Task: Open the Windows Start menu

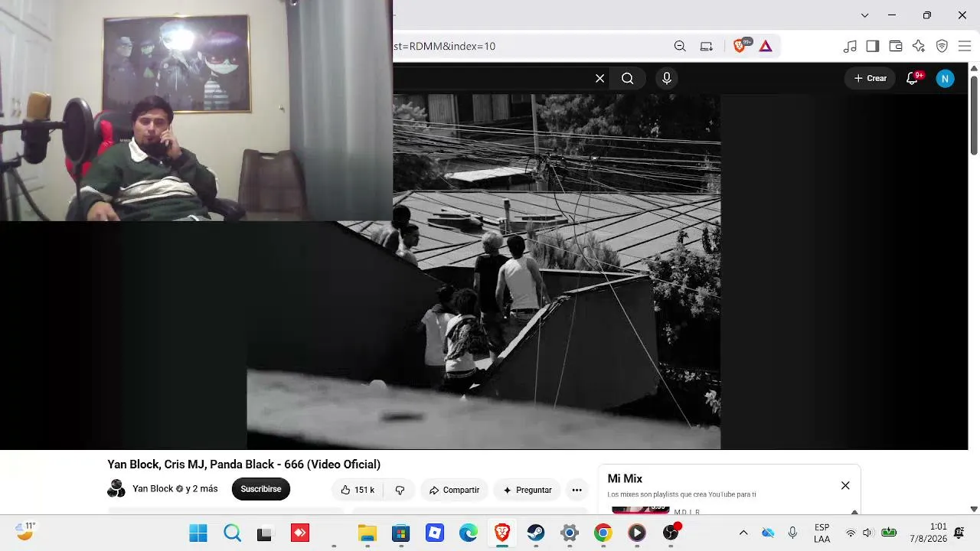Action: pos(198,533)
